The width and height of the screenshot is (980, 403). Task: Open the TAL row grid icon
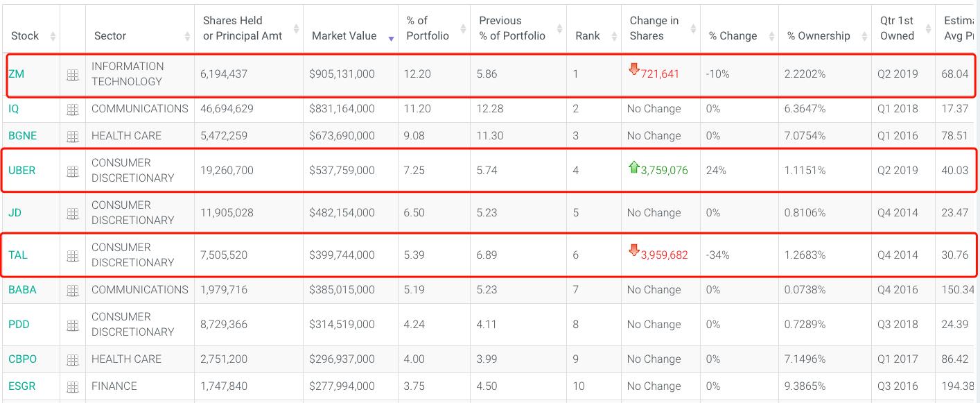pos(72,255)
